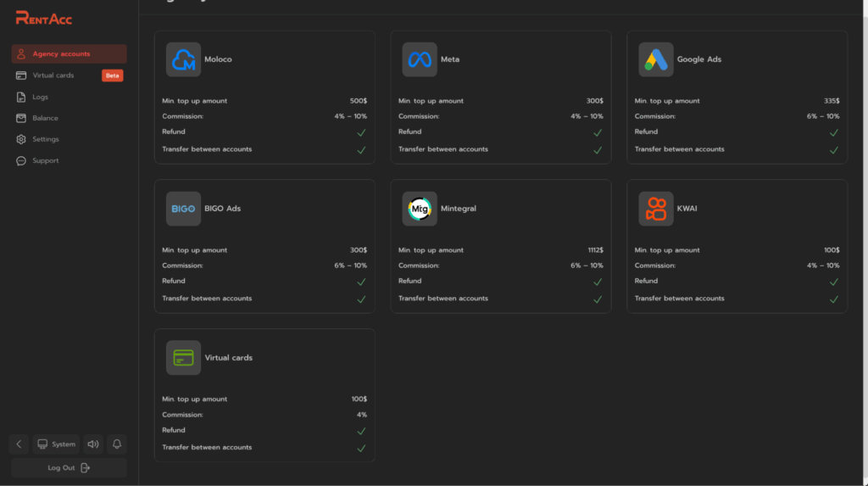Click the Virtual cards sidebar card icon
Screen dimensions: 868x486
click(21, 75)
